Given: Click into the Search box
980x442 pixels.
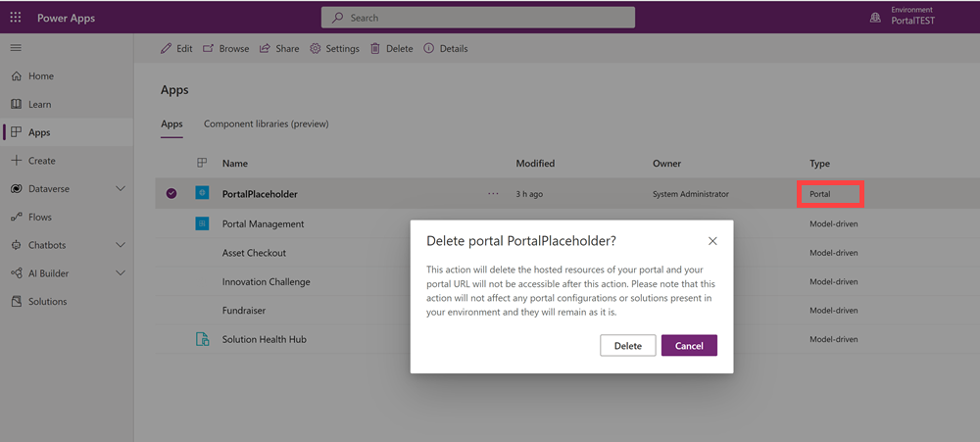Looking at the screenshot, I should [478, 18].
